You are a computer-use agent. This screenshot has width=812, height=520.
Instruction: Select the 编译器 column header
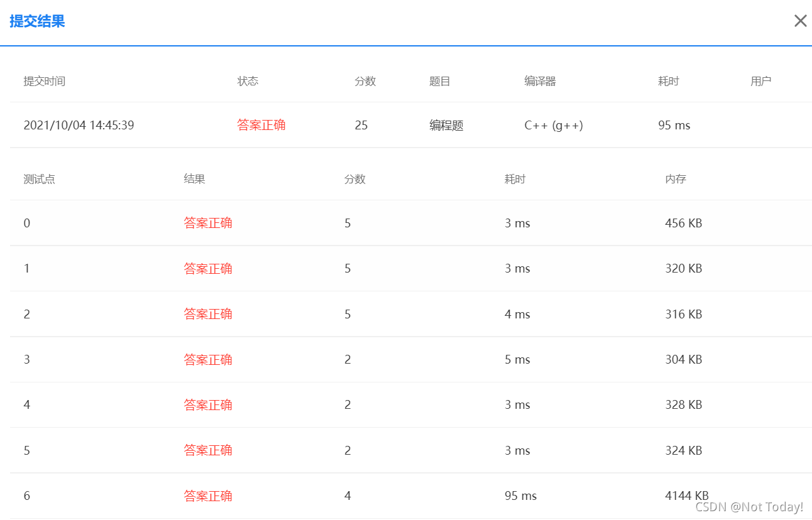[540, 81]
